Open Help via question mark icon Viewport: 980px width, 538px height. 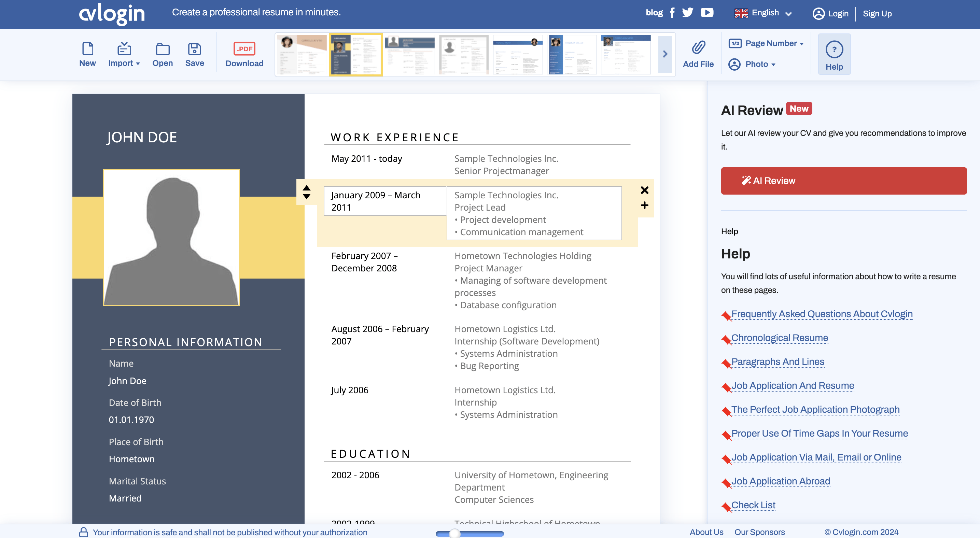pos(834,50)
